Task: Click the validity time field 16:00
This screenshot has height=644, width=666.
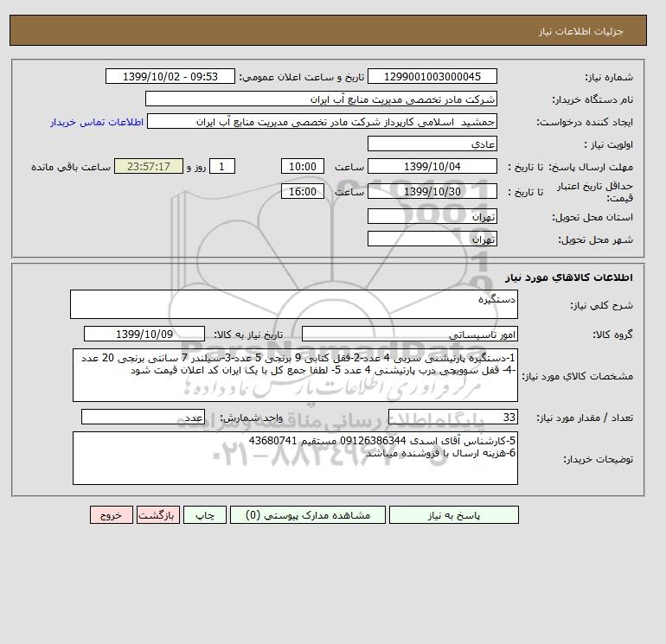Action: (x=303, y=191)
